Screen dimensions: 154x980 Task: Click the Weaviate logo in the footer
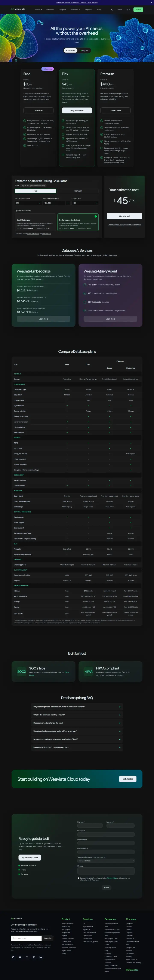17,918
